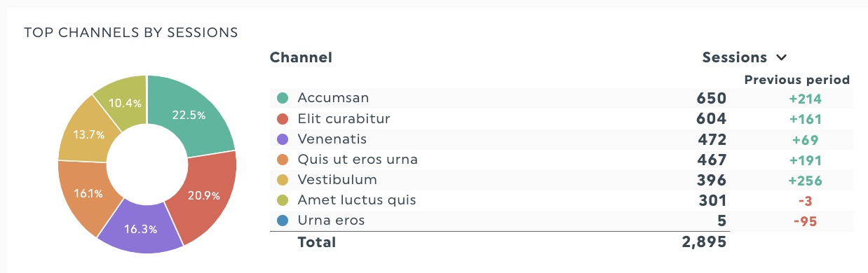Click the Top Channels by Sessions title
Image resolution: width=868 pixels, height=273 pixels.
point(131,32)
